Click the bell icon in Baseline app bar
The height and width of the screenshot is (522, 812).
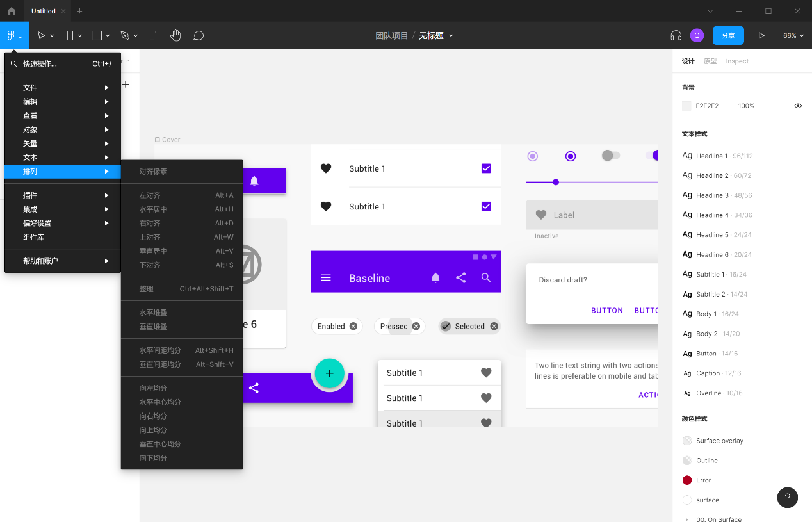pyautogui.click(x=435, y=278)
